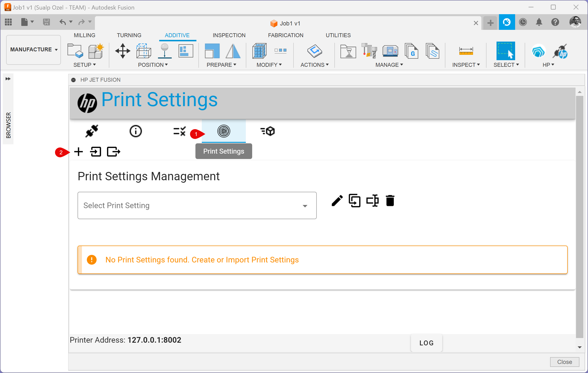Open the information circle tab
Viewport: 588px width, 373px height.
click(136, 131)
